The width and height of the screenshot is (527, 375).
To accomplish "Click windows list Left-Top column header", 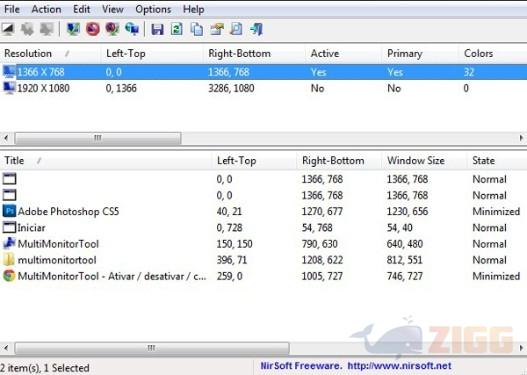I will (x=254, y=161).
